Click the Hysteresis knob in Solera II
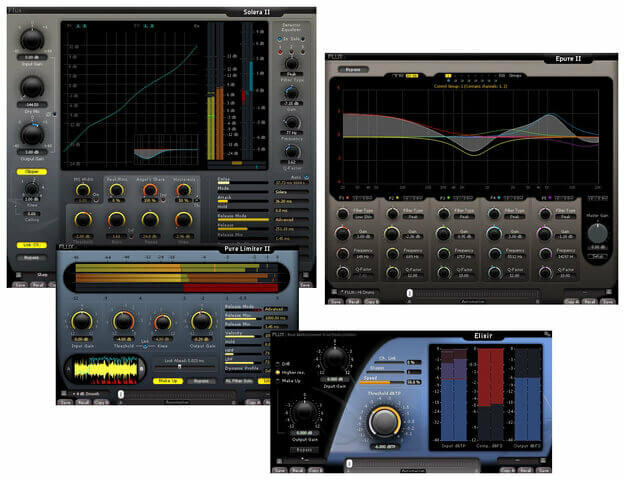The image size is (625, 480). (x=183, y=190)
